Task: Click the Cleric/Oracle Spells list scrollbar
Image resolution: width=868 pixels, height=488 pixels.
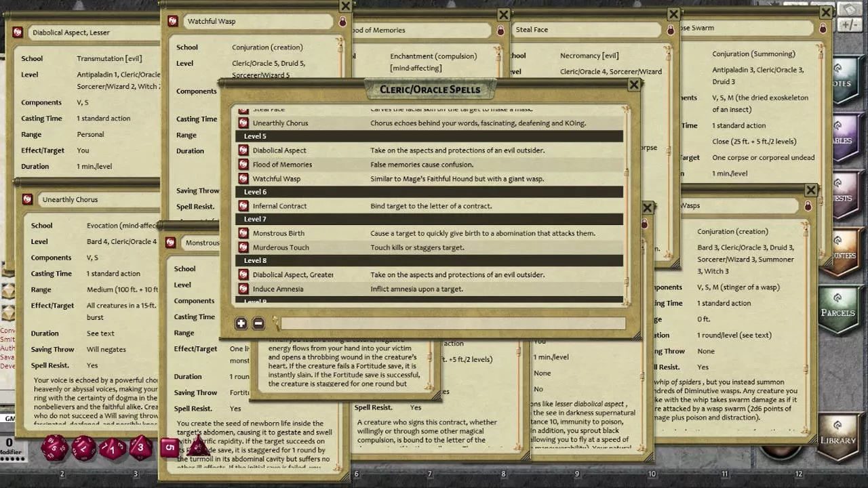Action: point(627,205)
